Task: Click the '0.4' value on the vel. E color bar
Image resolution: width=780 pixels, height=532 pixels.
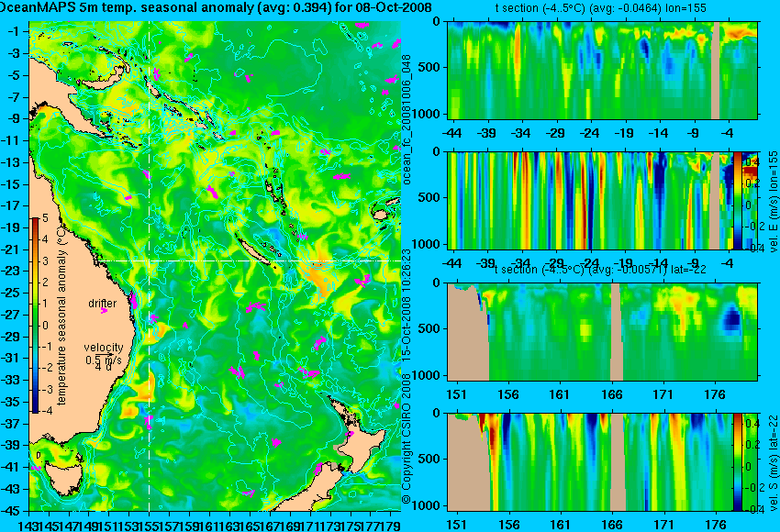Action: click(x=751, y=162)
